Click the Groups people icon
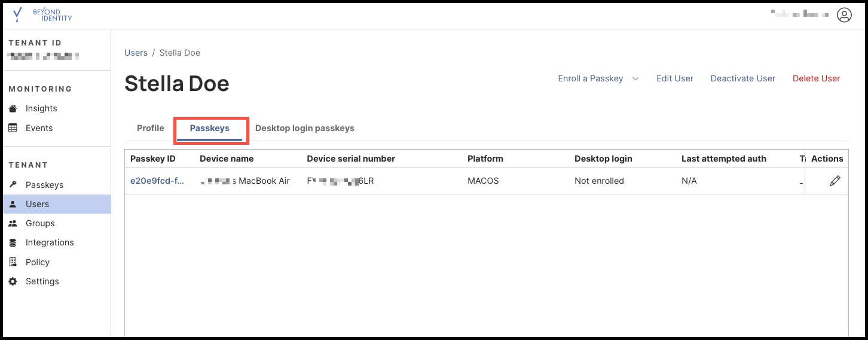868x340 pixels. click(13, 223)
